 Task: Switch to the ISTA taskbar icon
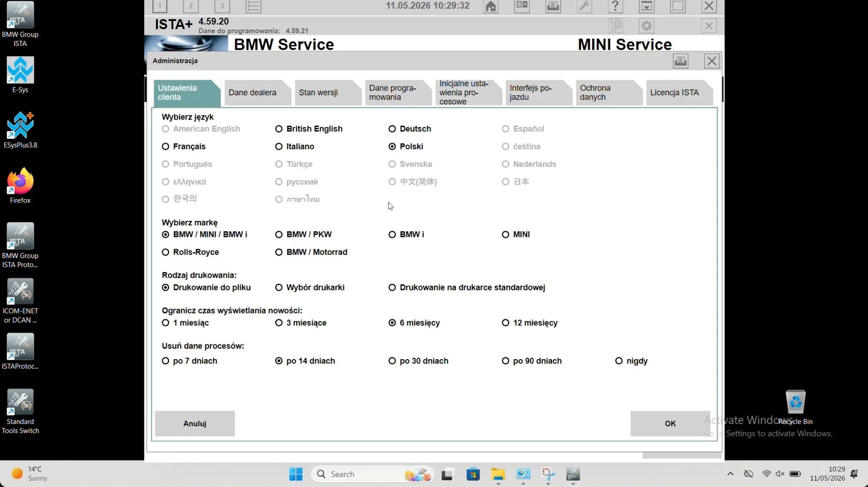[x=573, y=474]
